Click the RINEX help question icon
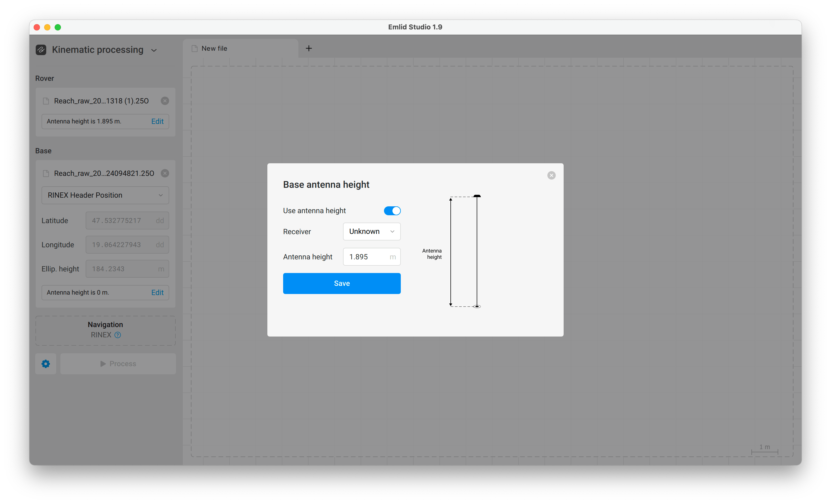Viewport: 831px width, 504px height. pyautogui.click(x=118, y=335)
